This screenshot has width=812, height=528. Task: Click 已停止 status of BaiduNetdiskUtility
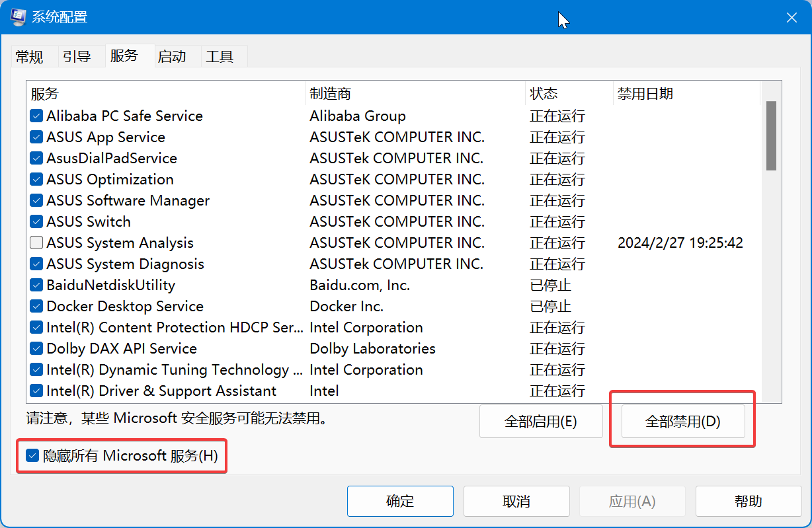click(x=550, y=285)
